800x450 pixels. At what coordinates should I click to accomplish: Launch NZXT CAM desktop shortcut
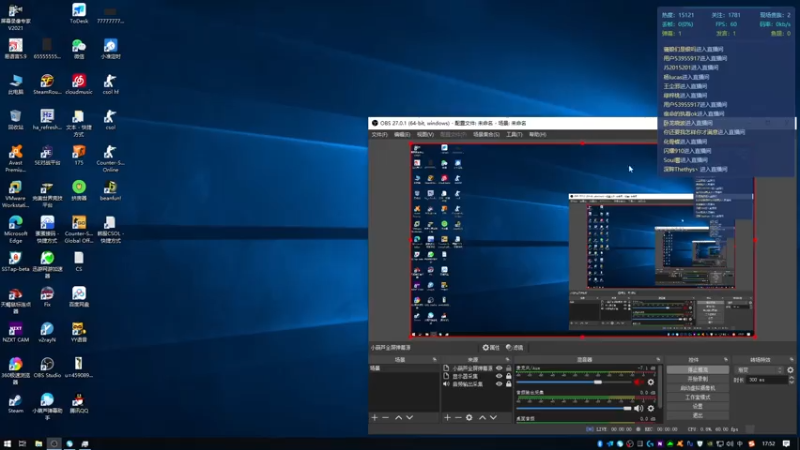[16, 332]
